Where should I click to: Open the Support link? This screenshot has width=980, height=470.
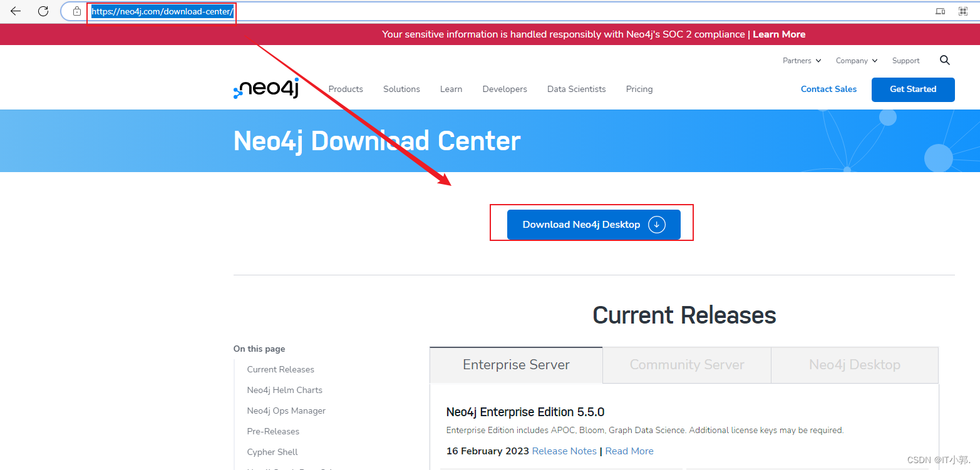pyautogui.click(x=906, y=61)
